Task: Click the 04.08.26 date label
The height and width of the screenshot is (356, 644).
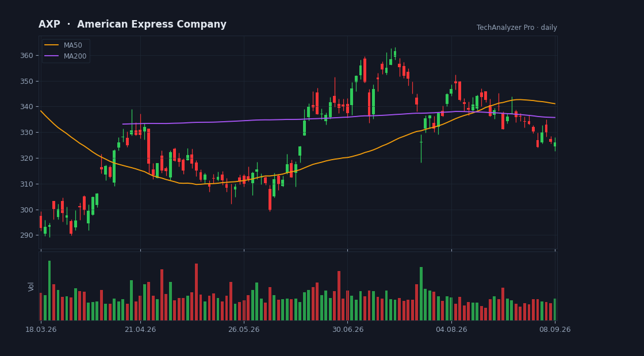Action: tap(451, 330)
